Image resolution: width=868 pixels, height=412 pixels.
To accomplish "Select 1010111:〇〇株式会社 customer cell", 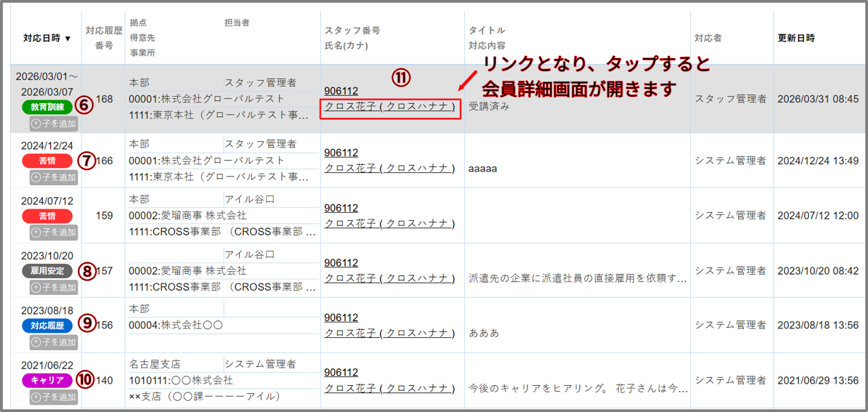I will [181, 380].
